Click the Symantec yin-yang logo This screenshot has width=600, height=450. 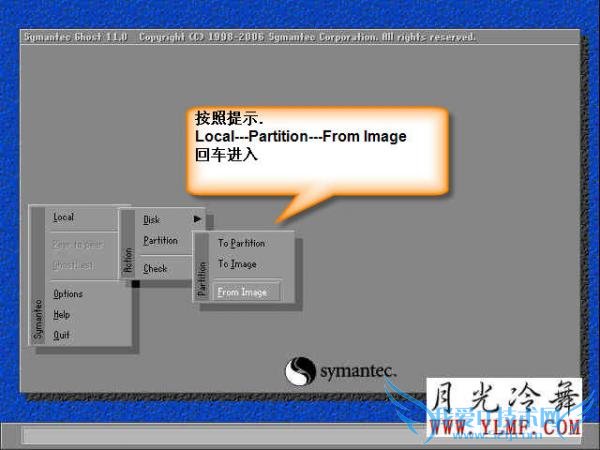(300, 371)
